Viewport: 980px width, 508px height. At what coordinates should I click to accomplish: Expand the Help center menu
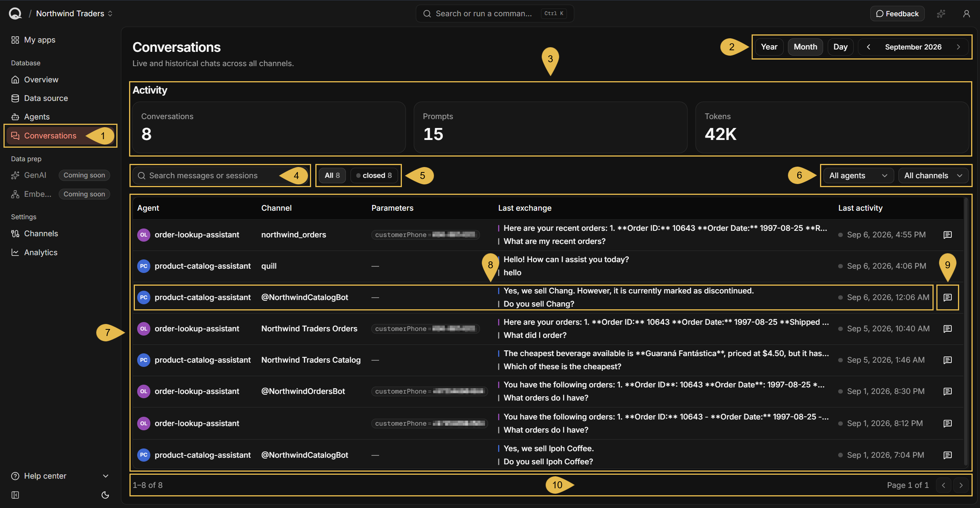(60, 476)
